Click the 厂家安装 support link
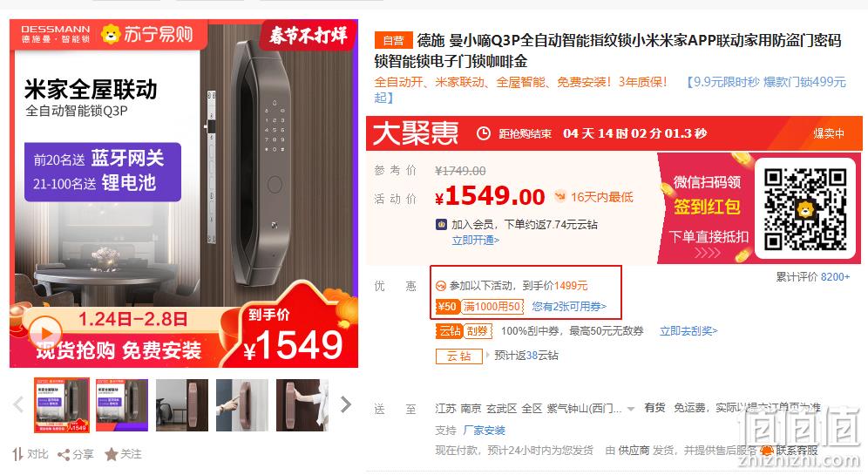 485,431
